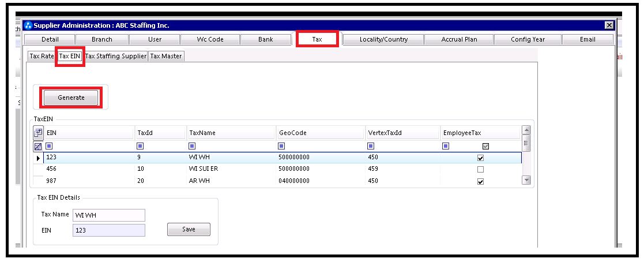Viewport: 644px width, 262px height.
Task: Select the GeoCode cell 040000000
Action: pos(321,181)
